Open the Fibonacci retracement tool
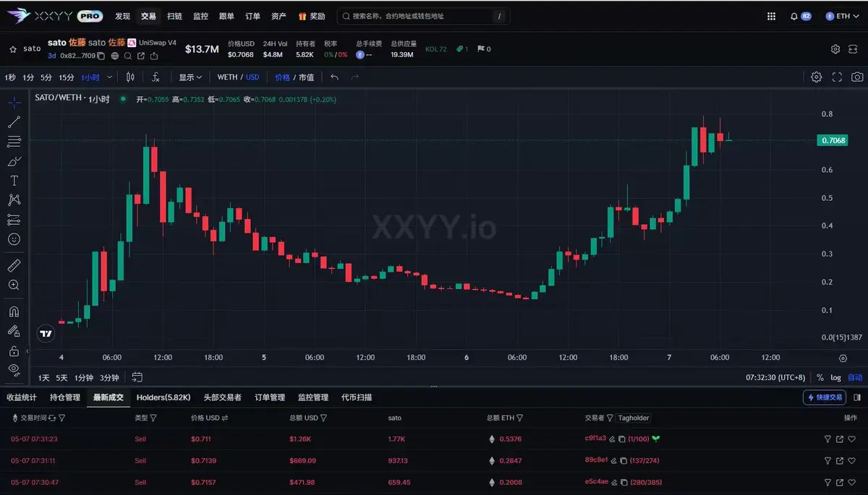 coord(14,141)
